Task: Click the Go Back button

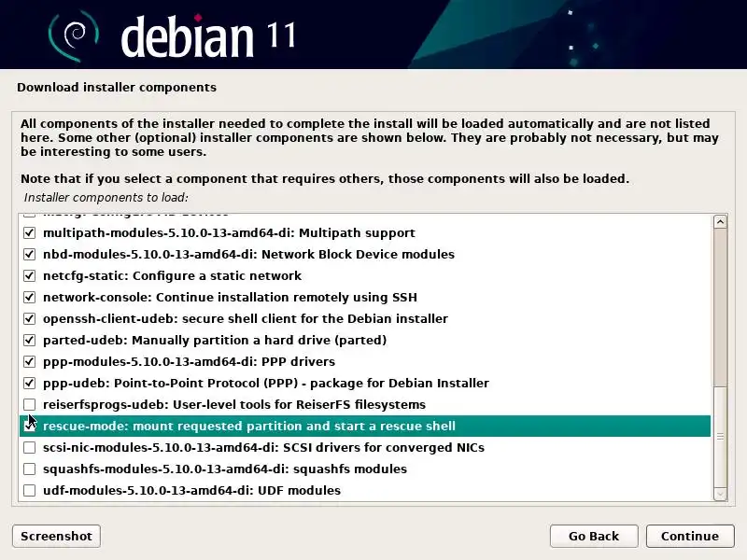Action: point(594,536)
